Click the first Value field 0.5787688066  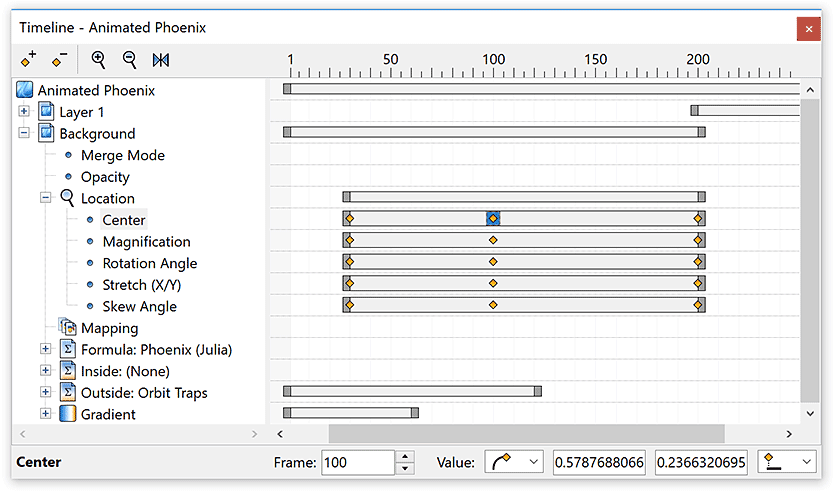tap(599, 462)
